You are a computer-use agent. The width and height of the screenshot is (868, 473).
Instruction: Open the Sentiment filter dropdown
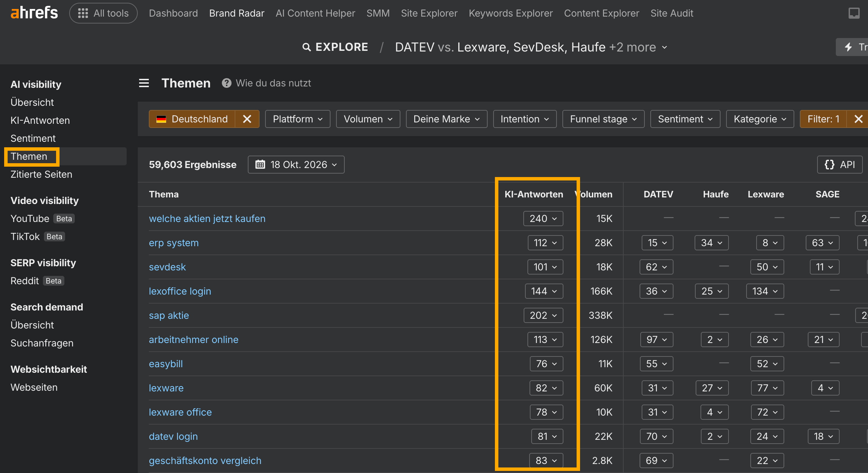685,119
